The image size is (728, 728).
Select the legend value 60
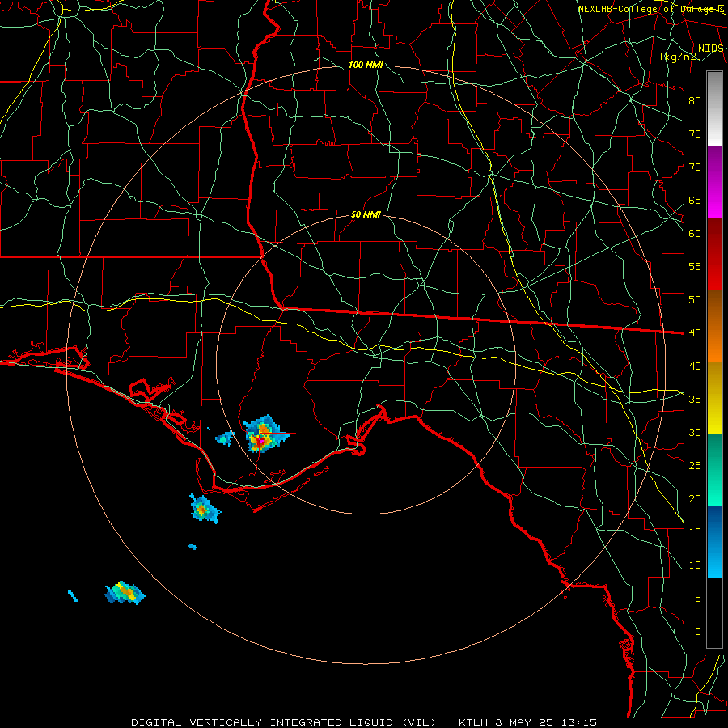tap(695, 234)
